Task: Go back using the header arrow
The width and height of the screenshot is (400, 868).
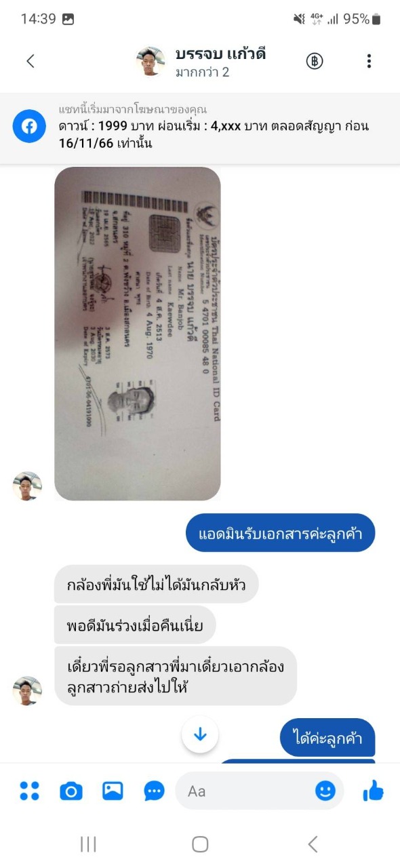Action: tap(31, 61)
